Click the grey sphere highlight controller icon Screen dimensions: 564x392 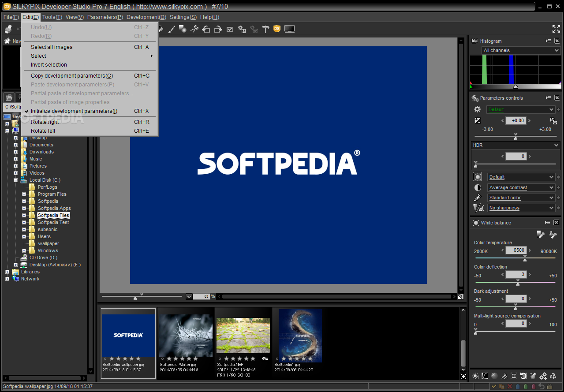(494, 376)
